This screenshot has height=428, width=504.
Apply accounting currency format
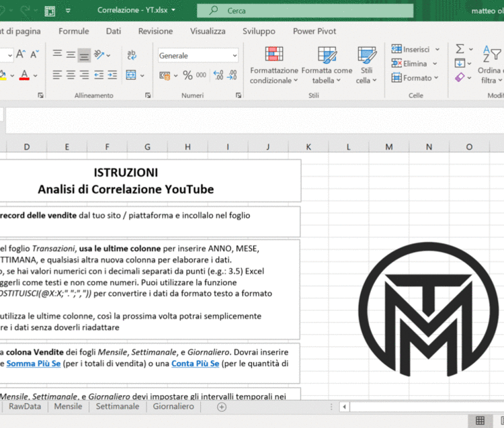coord(165,76)
